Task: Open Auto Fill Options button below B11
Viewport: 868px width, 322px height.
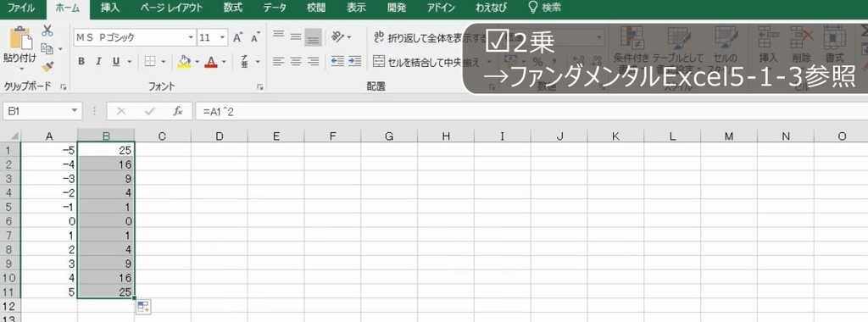Action: tap(142, 307)
